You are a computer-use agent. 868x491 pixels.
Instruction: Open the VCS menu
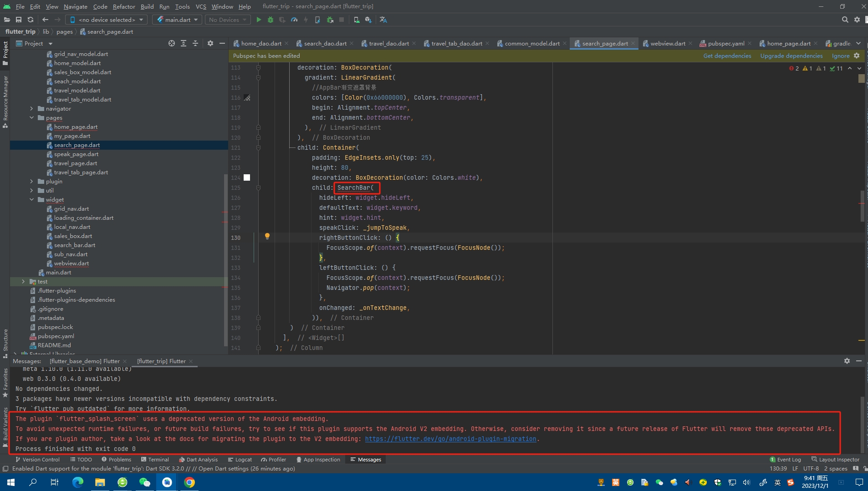coord(201,6)
